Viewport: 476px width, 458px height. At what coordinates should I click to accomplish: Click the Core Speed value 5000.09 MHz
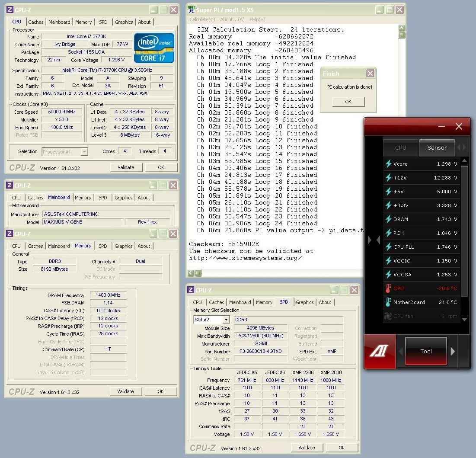coord(62,112)
